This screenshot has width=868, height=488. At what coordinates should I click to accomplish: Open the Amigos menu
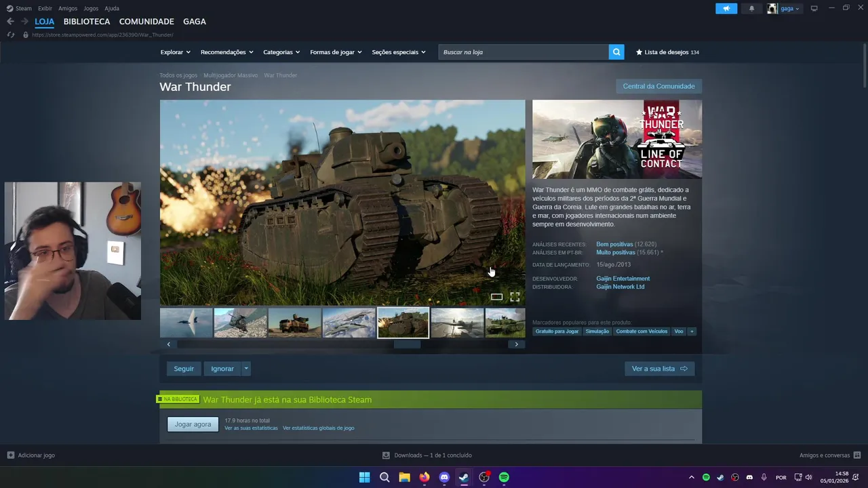[x=68, y=8]
